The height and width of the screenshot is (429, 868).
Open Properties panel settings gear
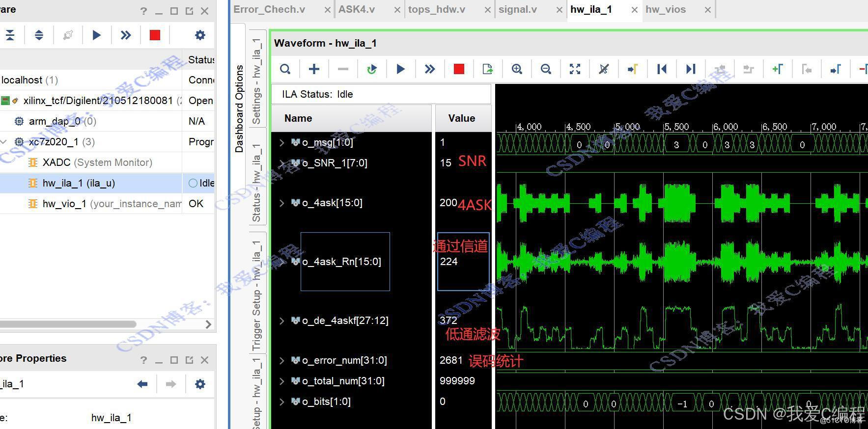[200, 384]
